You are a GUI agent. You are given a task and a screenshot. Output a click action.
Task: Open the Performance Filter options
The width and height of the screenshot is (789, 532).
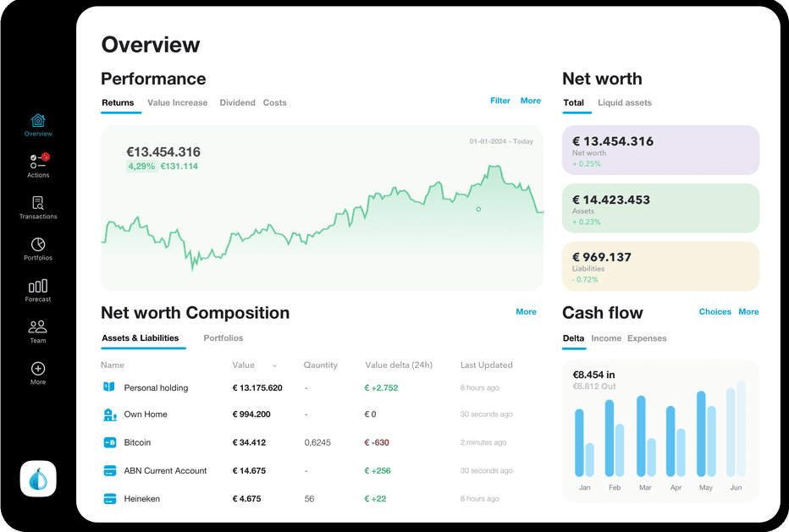(x=500, y=101)
